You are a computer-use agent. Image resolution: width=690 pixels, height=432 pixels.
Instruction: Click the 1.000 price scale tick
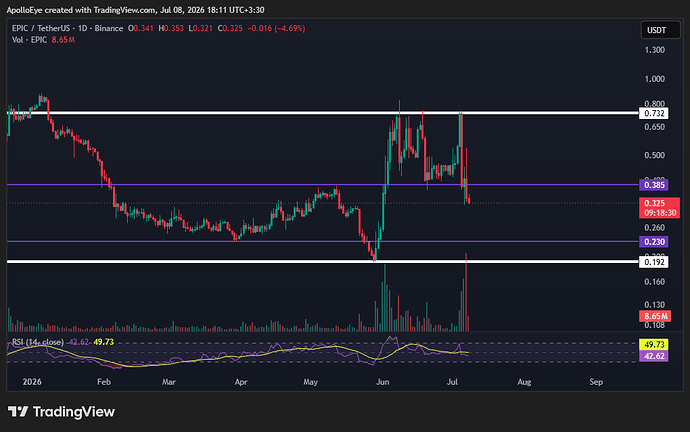click(x=654, y=79)
